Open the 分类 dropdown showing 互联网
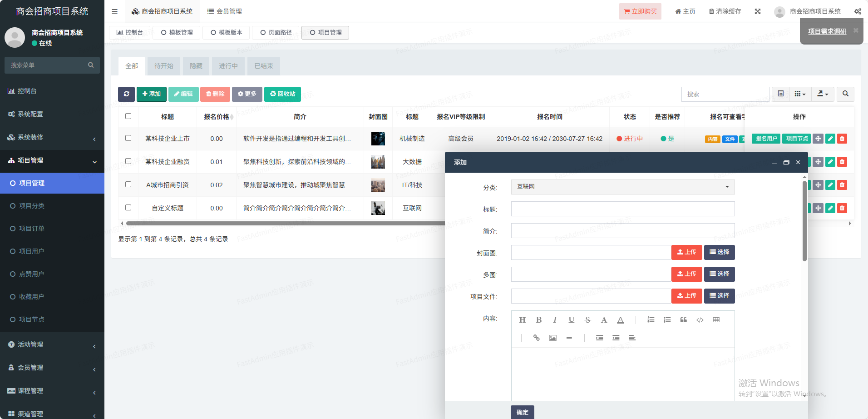 (622, 187)
